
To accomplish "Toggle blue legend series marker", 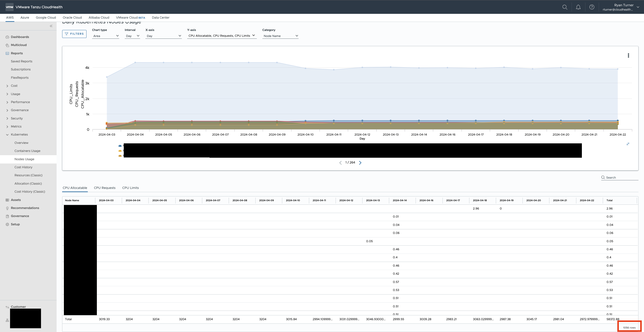I will pos(120,146).
